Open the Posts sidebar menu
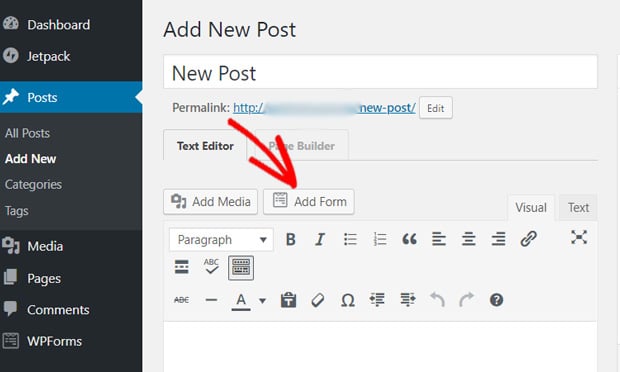 coord(71,97)
